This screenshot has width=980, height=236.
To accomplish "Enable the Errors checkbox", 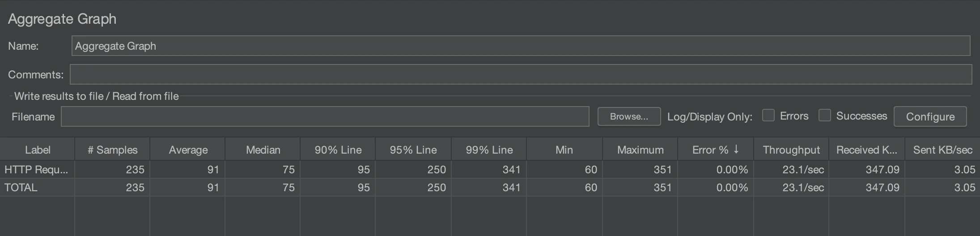I will point(768,116).
